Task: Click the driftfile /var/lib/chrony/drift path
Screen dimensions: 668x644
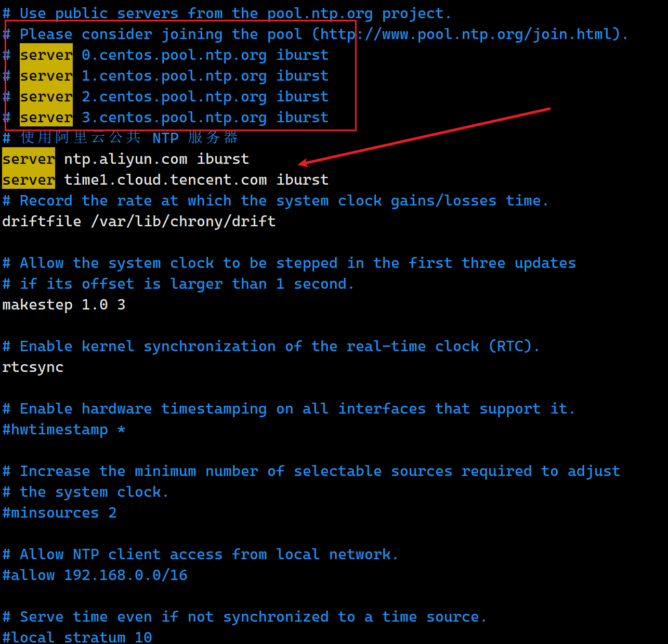Action: [x=183, y=222]
